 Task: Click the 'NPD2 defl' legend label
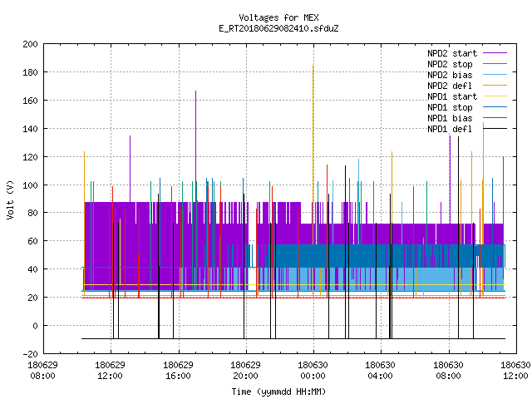point(450,86)
